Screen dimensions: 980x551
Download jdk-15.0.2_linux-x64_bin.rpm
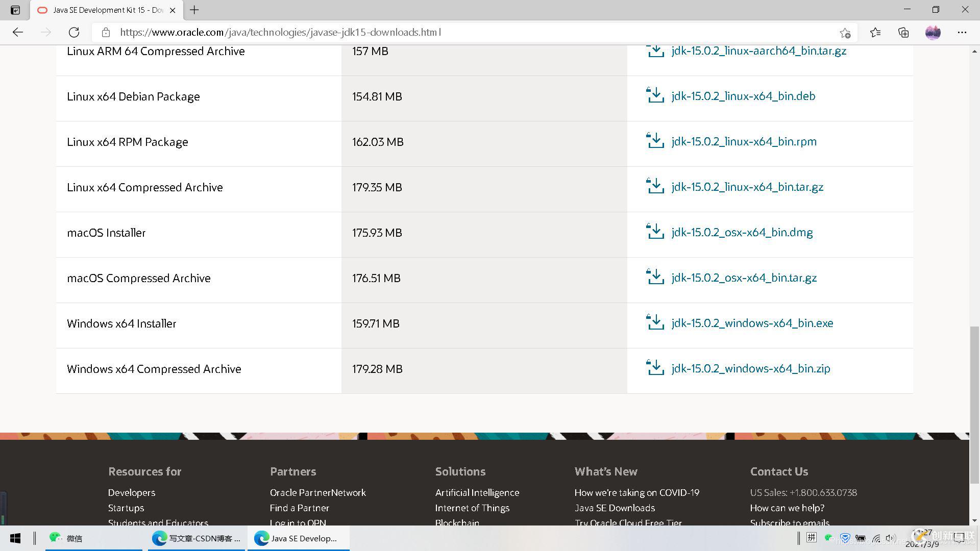(x=744, y=141)
